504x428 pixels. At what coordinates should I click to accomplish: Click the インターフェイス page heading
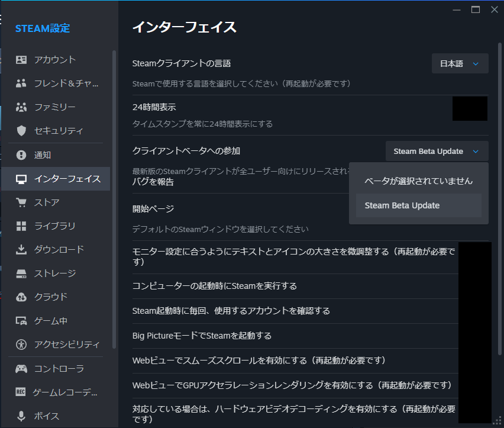point(185,27)
